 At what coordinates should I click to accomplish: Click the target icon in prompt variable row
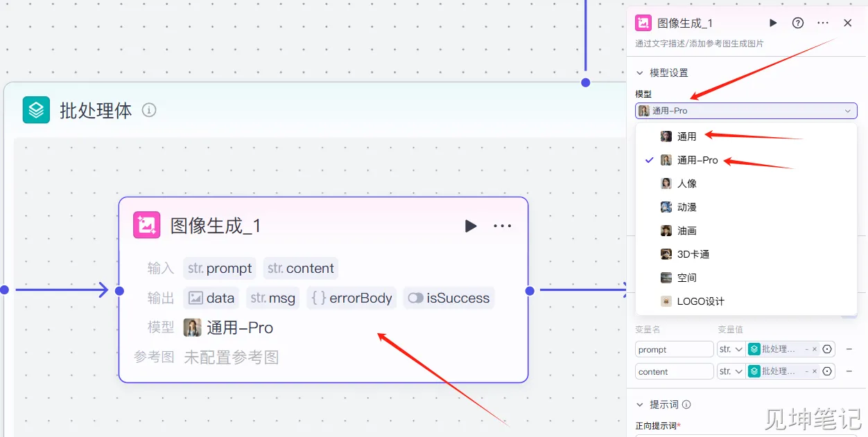coord(827,349)
